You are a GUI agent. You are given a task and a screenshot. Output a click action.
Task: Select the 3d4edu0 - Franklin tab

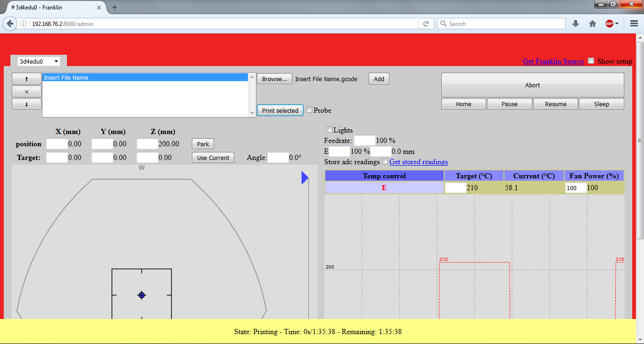coord(52,8)
